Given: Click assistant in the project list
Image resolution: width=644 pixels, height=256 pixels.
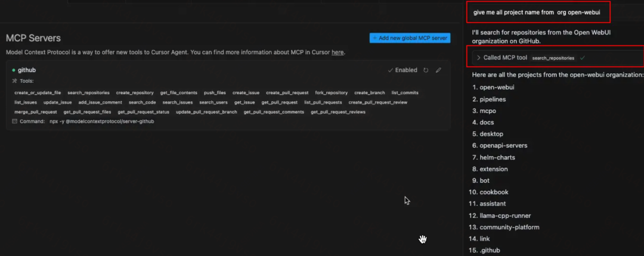Looking at the screenshot, I should pos(493,204).
